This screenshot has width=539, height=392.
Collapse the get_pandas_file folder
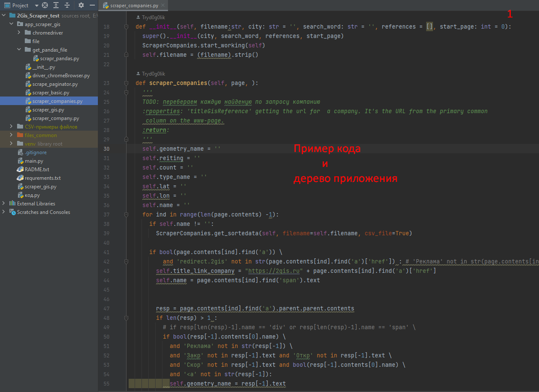(19, 50)
